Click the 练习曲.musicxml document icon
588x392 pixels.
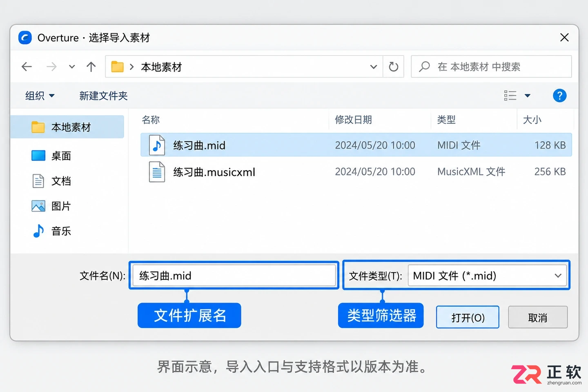[x=157, y=172]
